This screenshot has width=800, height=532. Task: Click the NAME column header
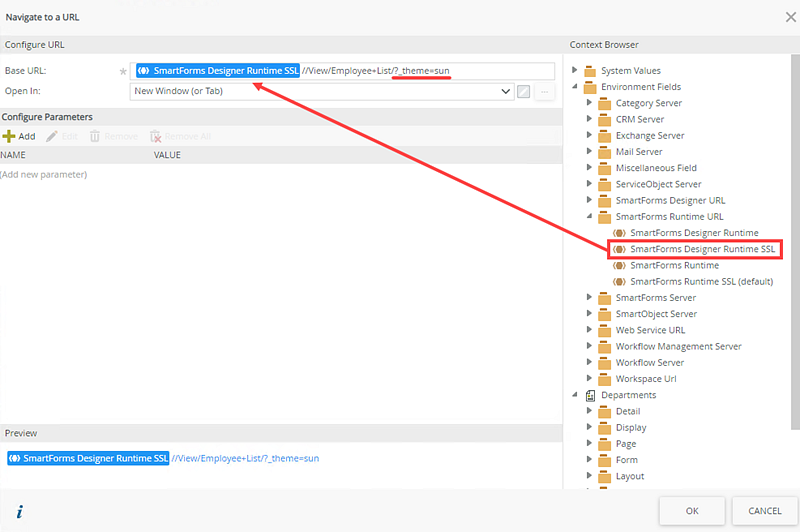(13, 155)
